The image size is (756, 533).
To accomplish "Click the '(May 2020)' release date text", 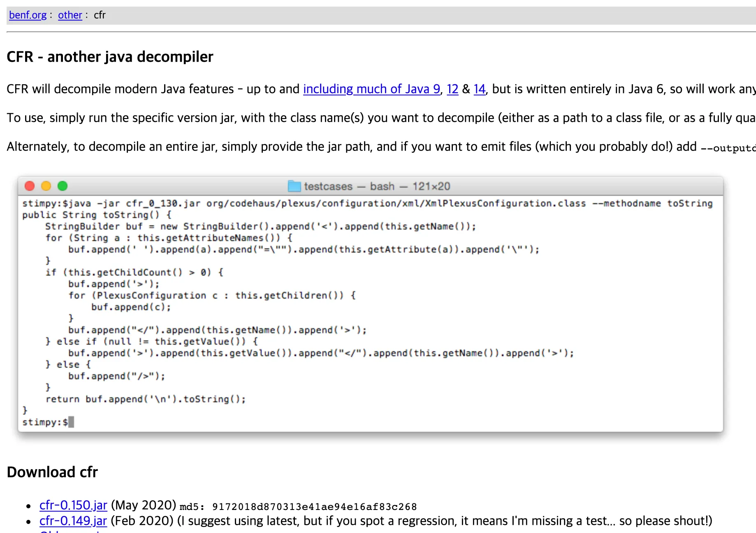I will pos(144,505).
